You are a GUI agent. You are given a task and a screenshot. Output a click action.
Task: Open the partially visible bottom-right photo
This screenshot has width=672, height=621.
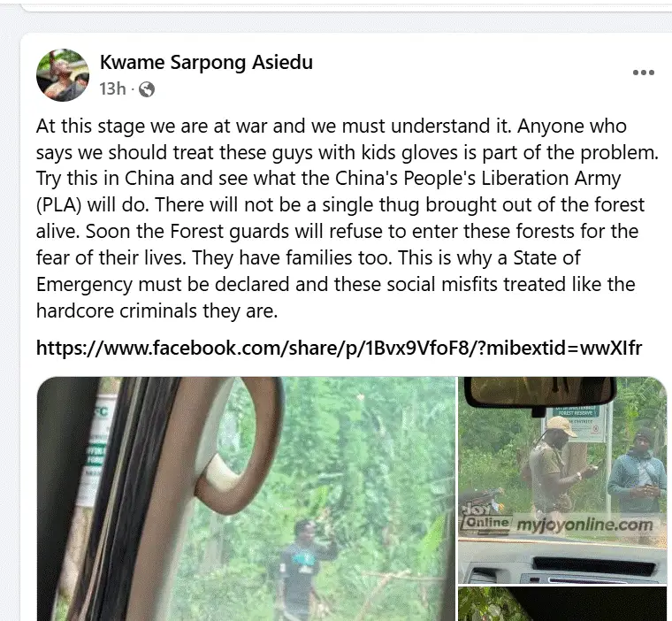(x=562, y=604)
